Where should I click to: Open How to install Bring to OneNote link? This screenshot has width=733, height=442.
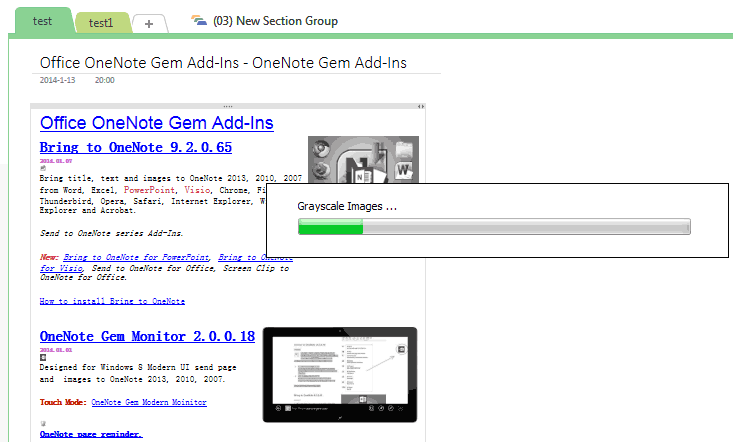[x=112, y=301]
